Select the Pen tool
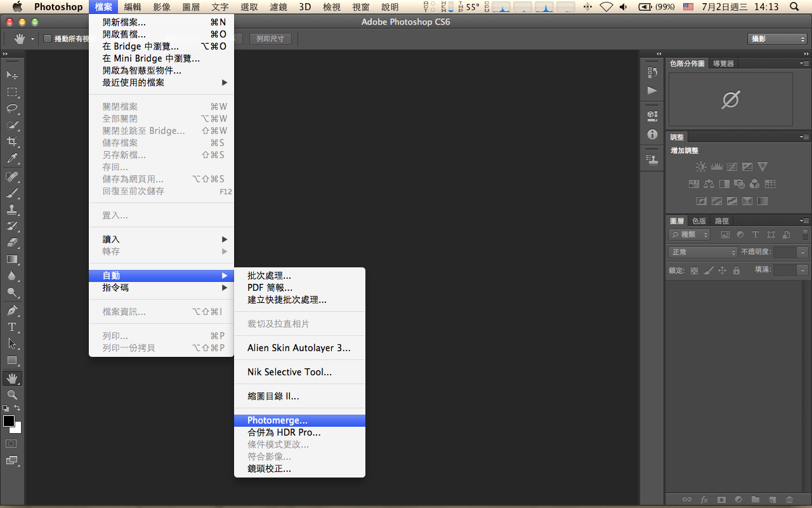Screen dimensions: 812x508 12,311
